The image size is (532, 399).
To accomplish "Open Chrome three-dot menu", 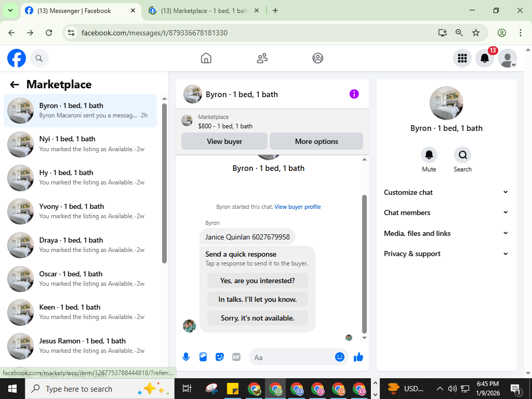I will (x=521, y=33).
